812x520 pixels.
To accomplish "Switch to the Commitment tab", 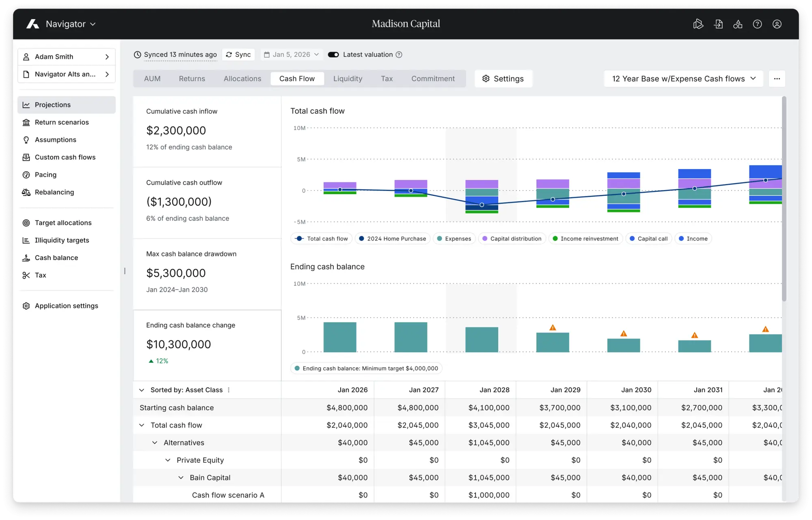I will coord(433,79).
